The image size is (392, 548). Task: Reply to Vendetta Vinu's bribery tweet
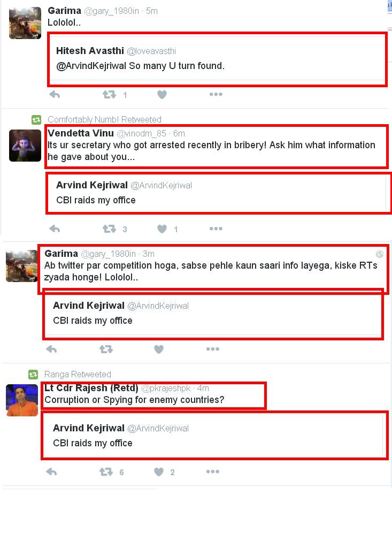pyautogui.click(x=55, y=229)
